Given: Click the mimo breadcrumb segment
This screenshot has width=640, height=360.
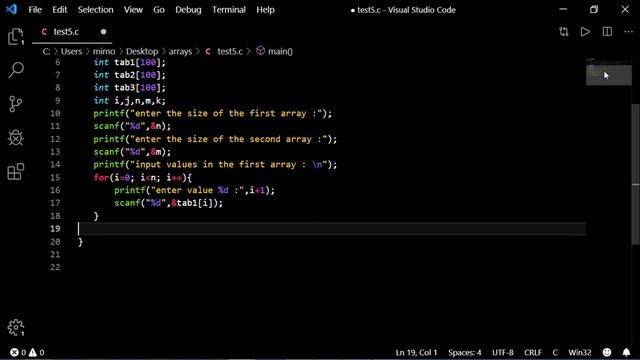Looking at the screenshot, I should (x=104, y=51).
